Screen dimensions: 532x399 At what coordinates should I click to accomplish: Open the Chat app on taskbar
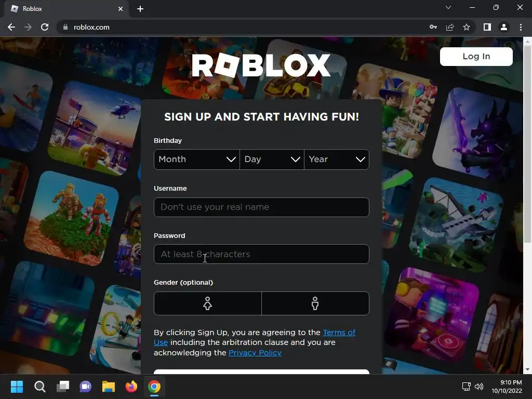[x=86, y=387]
